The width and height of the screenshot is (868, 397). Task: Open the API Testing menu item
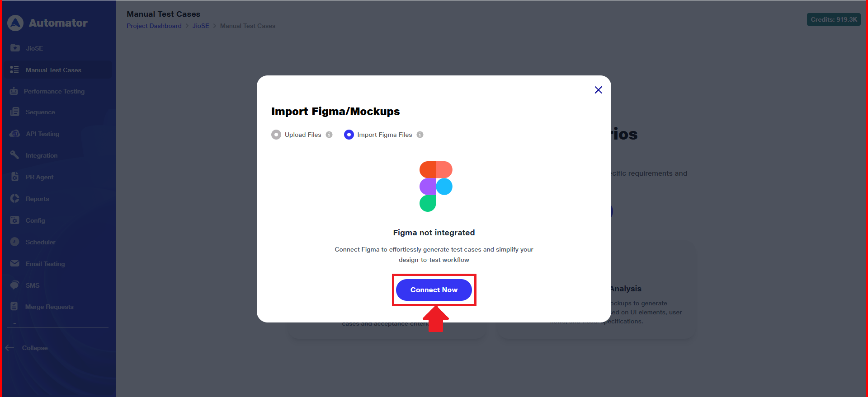[42, 134]
